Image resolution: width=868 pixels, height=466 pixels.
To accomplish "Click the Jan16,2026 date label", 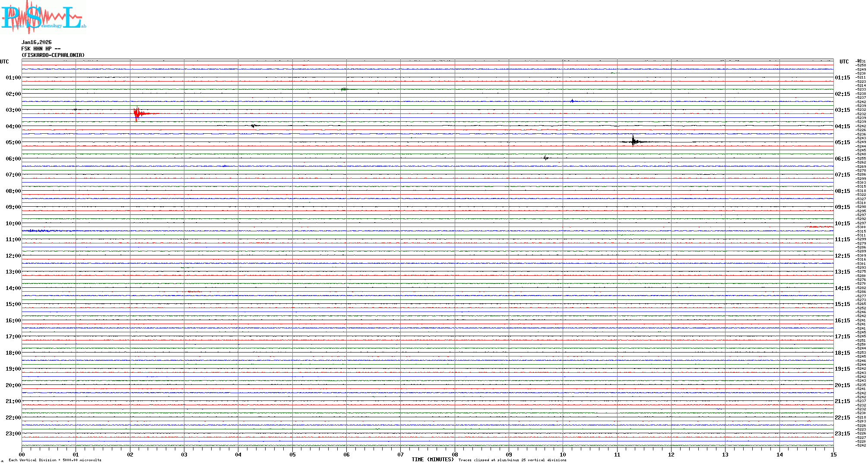I will [36, 42].
